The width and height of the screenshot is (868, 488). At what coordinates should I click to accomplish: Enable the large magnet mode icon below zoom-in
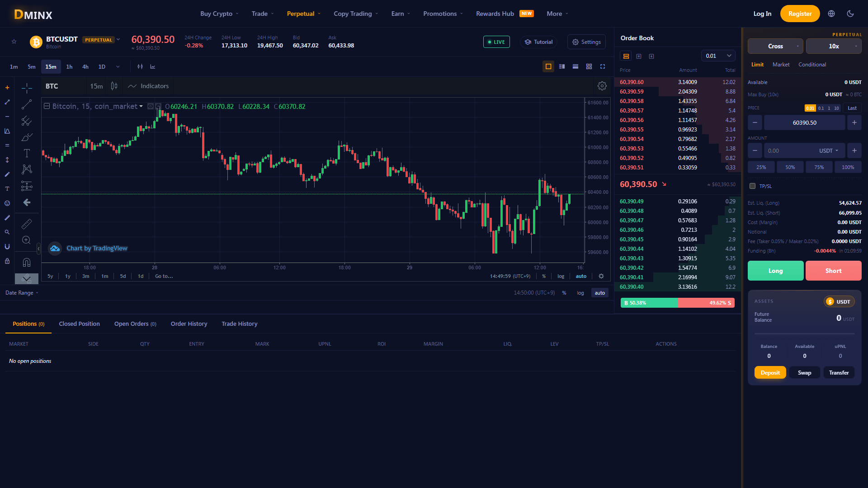27,262
